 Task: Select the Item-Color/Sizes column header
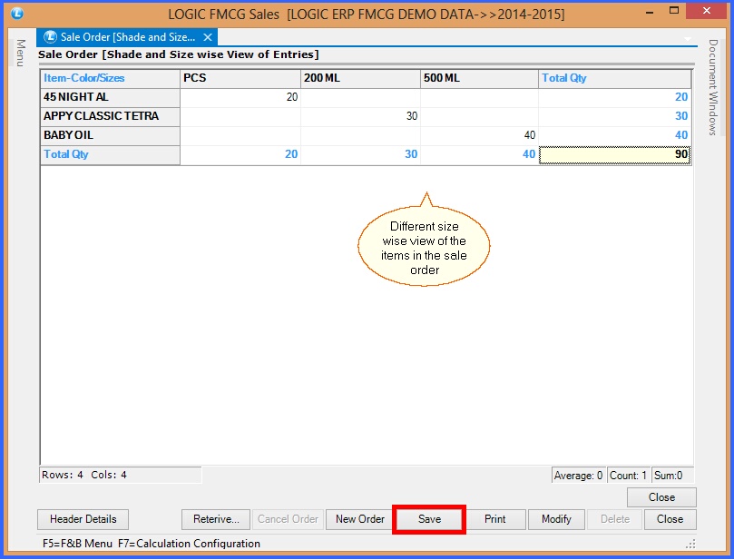tap(110, 78)
